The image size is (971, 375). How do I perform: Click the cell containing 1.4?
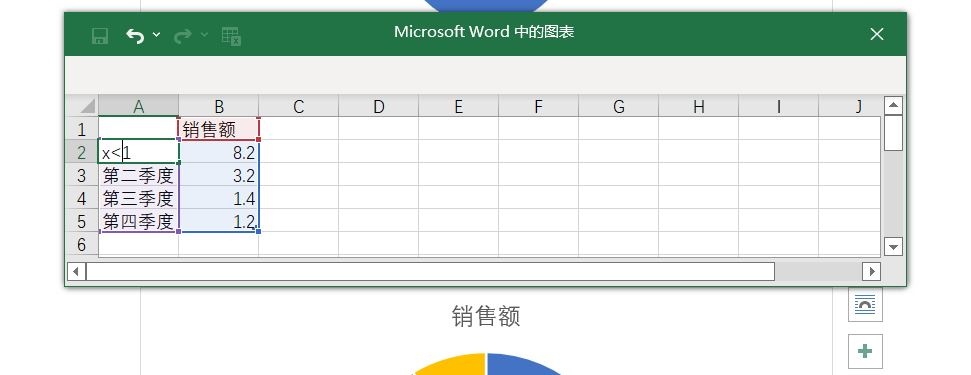point(219,199)
